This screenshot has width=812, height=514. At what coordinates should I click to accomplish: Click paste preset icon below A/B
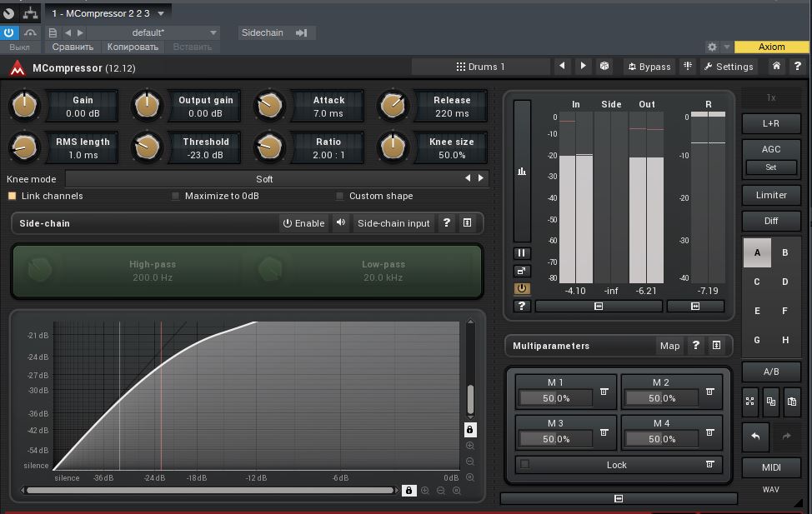pos(792,402)
